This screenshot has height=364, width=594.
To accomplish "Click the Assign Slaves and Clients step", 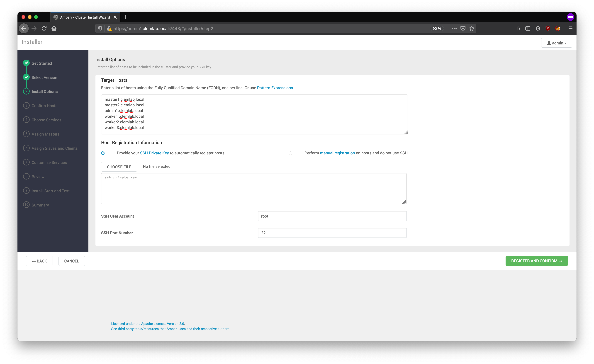I will 54,148.
